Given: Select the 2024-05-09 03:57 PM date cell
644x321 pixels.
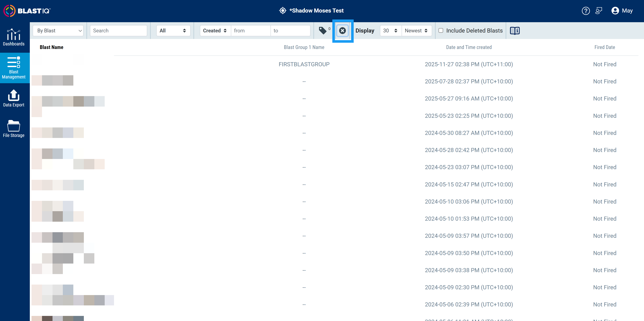Looking at the screenshot, I should (469, 236).
